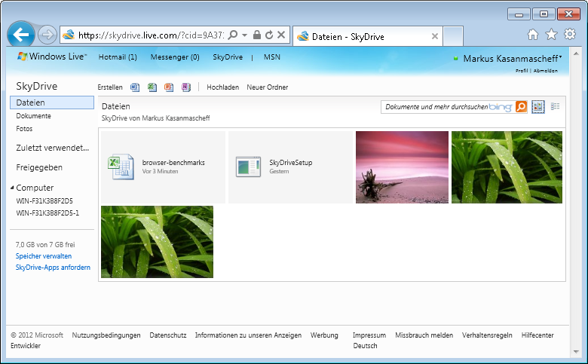Create a new Word document
The width and height of the screenshot is (588, 364).
point(135,87)
